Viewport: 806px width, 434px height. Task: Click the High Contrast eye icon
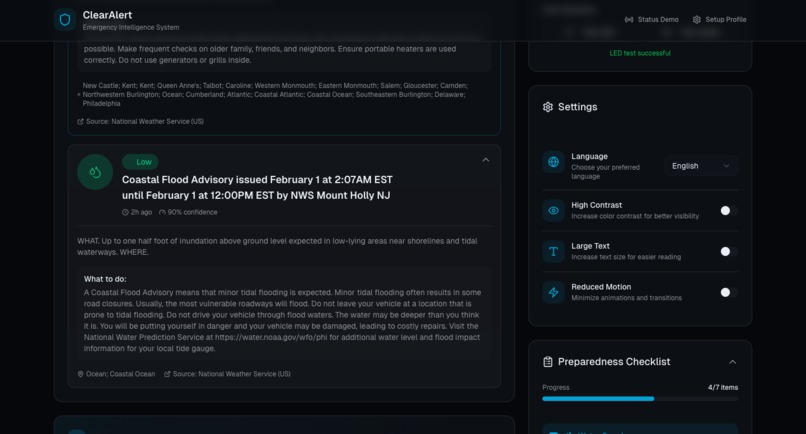coord(553,210)
